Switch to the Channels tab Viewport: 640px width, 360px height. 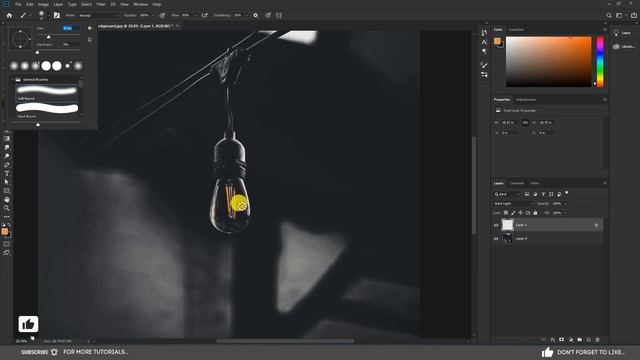[516, 183]
